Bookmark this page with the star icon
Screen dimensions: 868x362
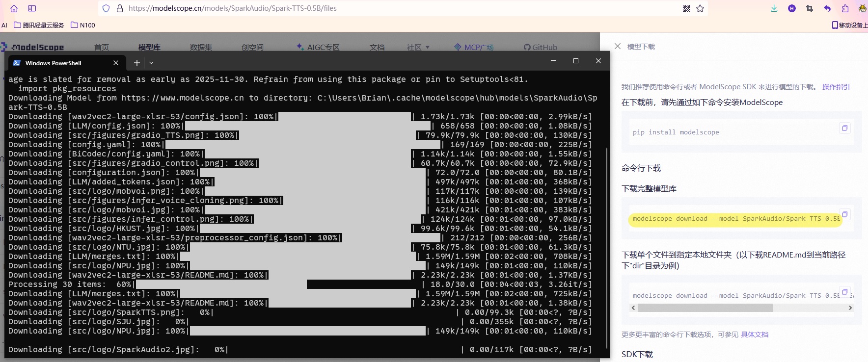point(700,8)
